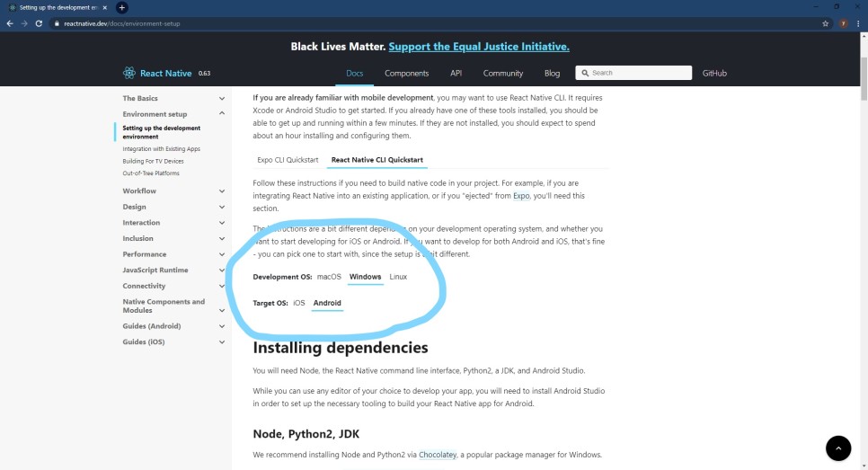Image resolution: width=868 pixels, height=470 pixels.
Task: Reload the page with the refresh icon
Action: click(x=39, y=23)
